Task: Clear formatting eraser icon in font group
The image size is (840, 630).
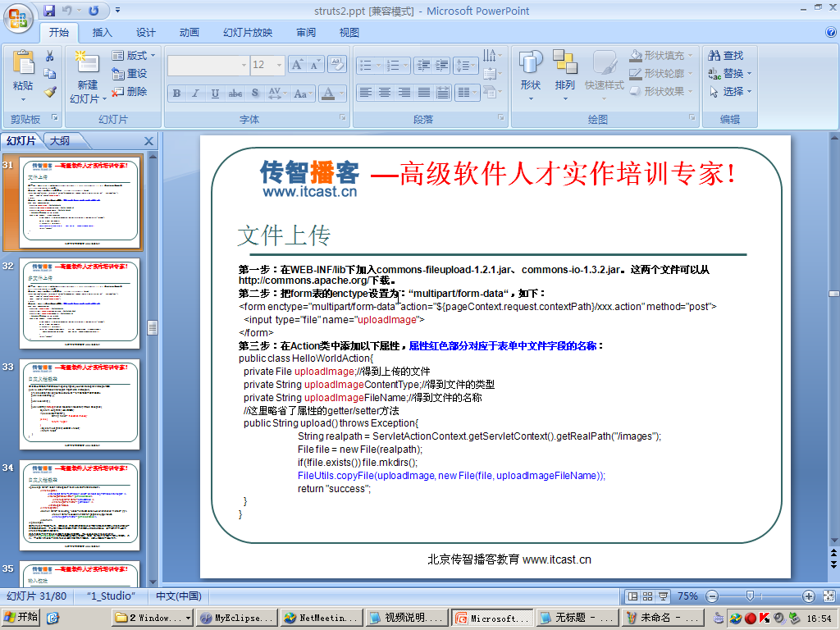Action: pyautogui.click(x=337, y=65)
